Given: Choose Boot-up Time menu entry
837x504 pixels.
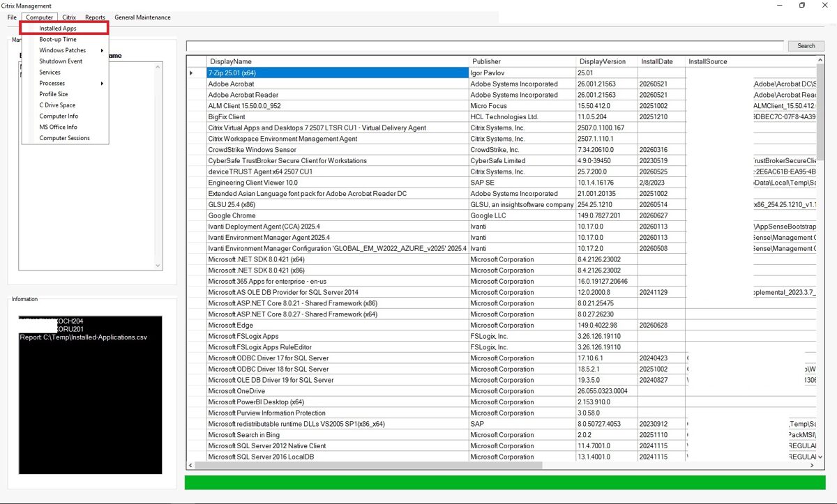Looking at the screenshot, I should click(x=58, y=39).
